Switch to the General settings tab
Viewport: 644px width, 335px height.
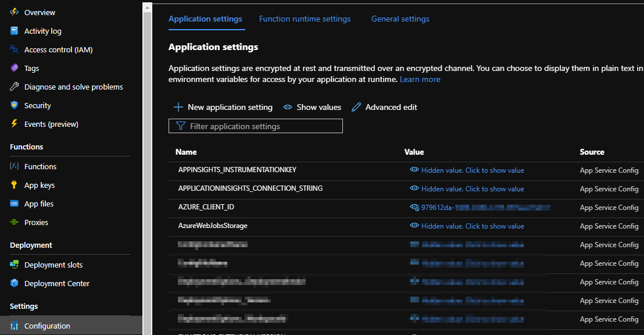[x=400, y=19]
